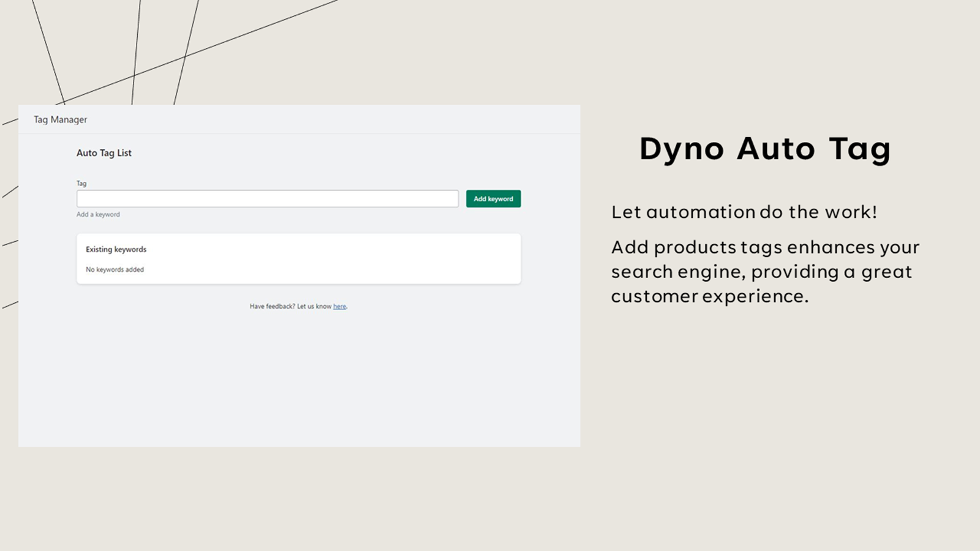
Task: Click the 'No keywords added' message
Action: [x=115, y=269]
